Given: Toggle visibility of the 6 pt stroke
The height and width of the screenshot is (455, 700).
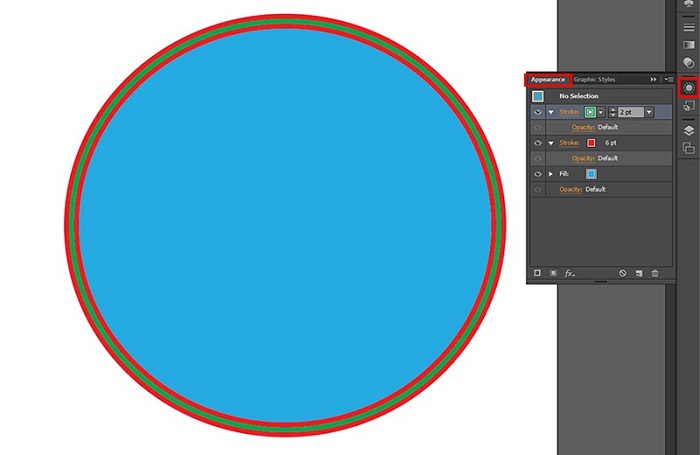Looking at the screenshot, I should click(x=538, y=144).
